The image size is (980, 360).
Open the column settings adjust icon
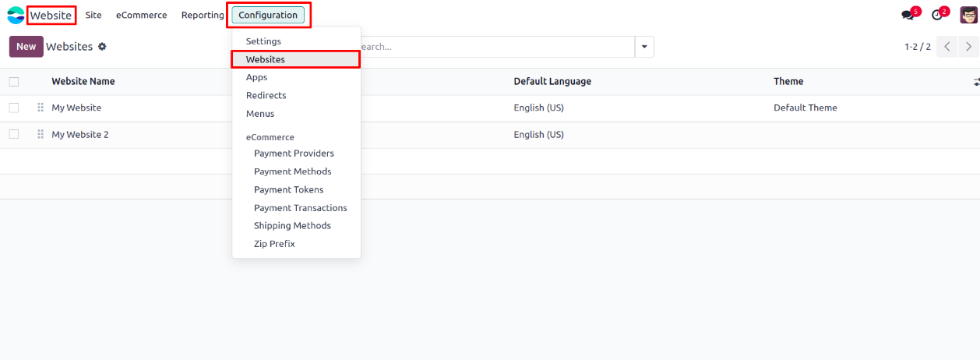975,82
